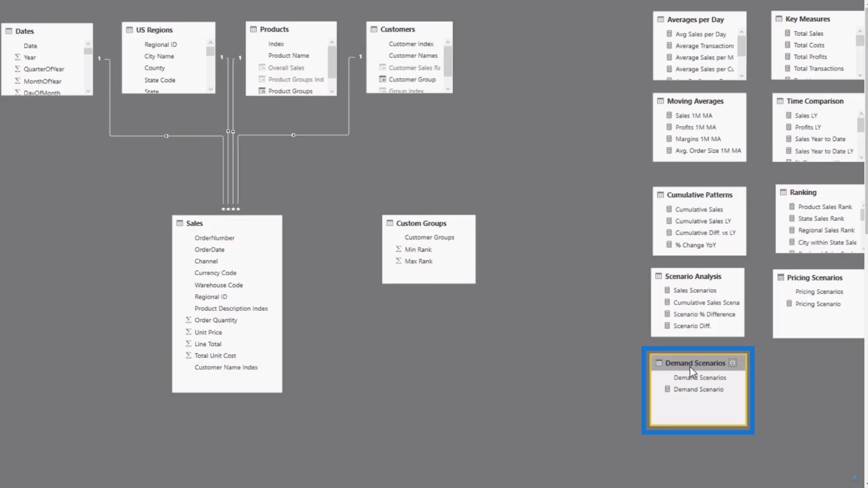The image size is (868, 488).
Task: Click the measure icon next to % Change YoY
Action: (x=669, y=245)
